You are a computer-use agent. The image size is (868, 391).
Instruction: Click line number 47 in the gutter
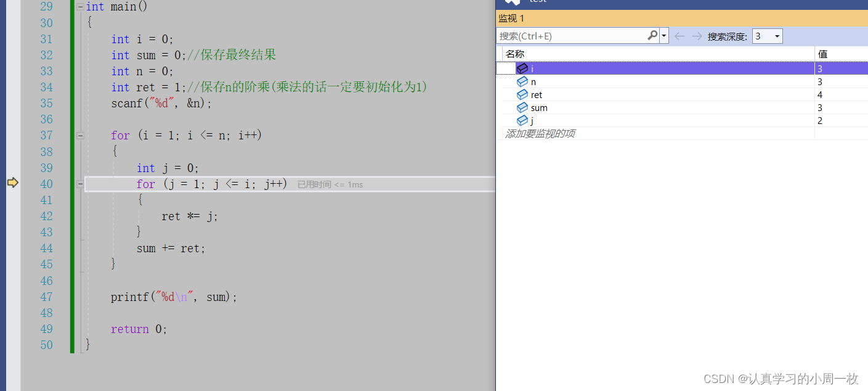coord(47,296)
